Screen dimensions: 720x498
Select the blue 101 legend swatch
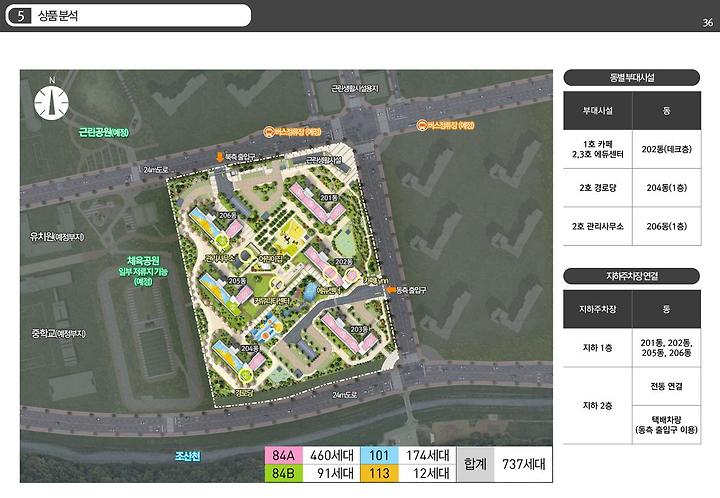tap(379, 455)
